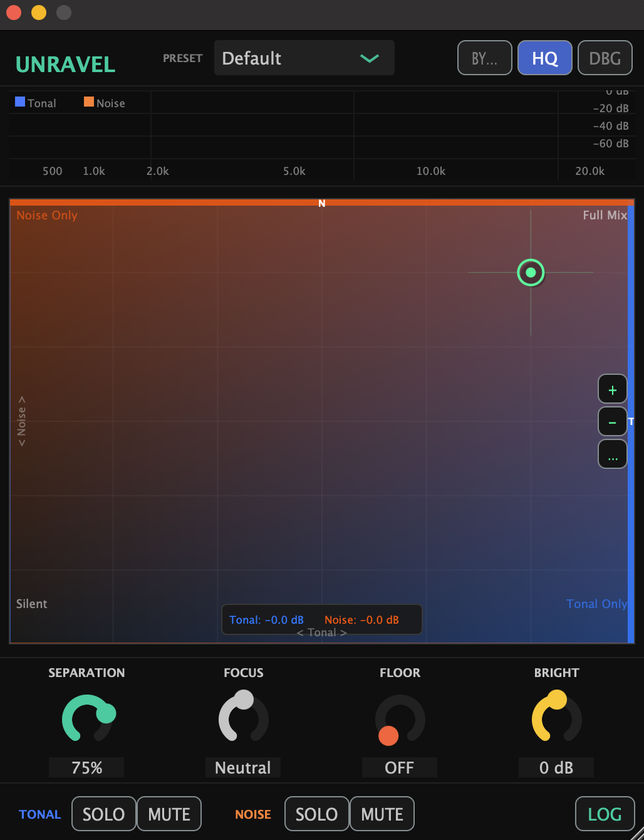The height and width of the screenshot is (840, 644).
Task: Solo the Noise component
Action: coord(316,814)
